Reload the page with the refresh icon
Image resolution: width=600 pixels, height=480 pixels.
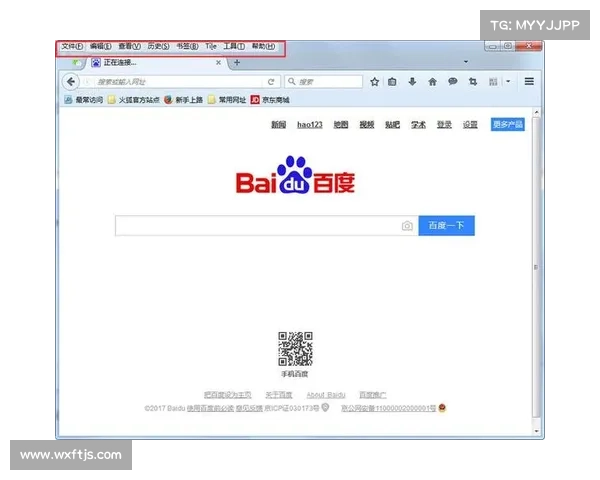tap(271, 82)
